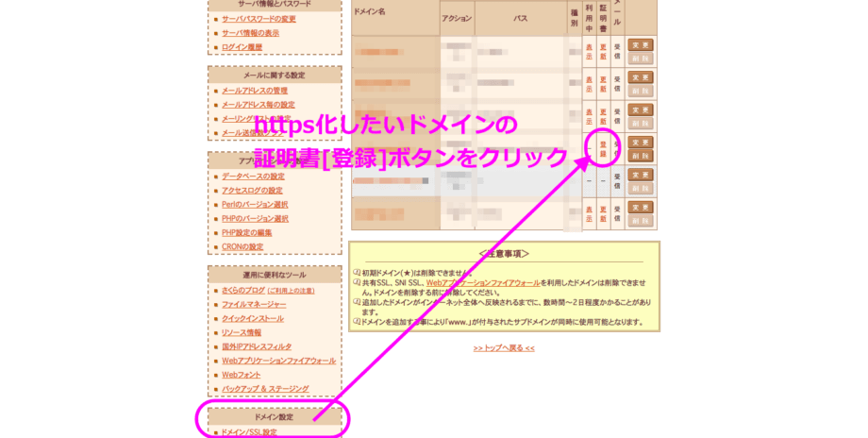Select PHPのバージョン選択 in sidebar

[255, 219]
